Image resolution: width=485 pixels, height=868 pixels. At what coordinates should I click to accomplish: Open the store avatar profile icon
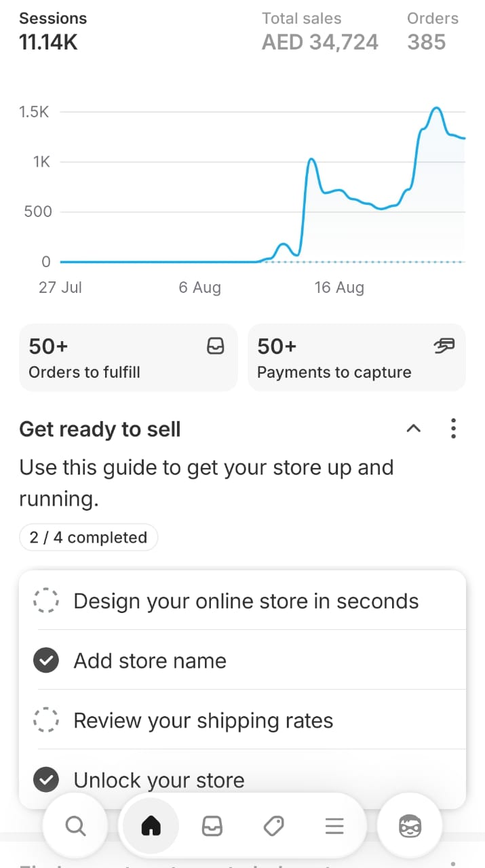[x=409, y=826]
